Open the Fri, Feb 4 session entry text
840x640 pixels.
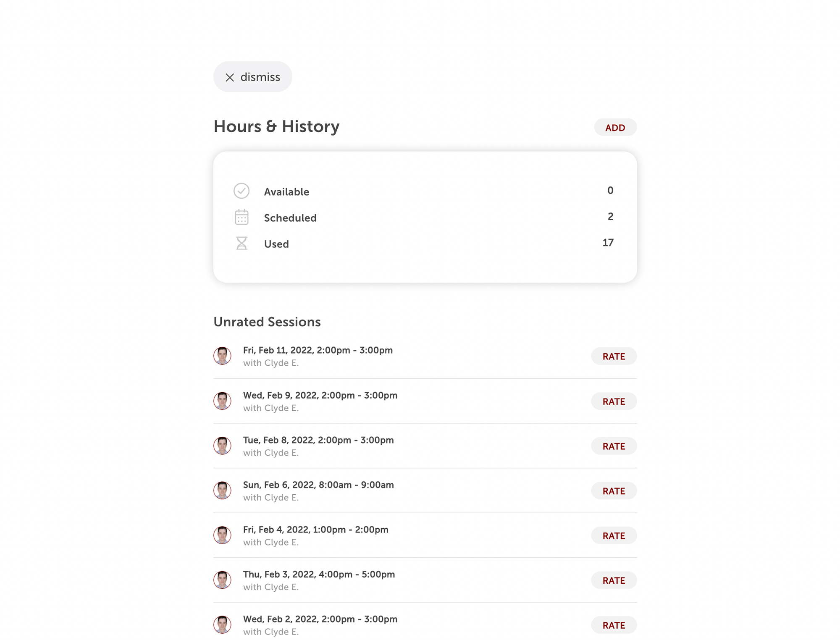point(315,535)
